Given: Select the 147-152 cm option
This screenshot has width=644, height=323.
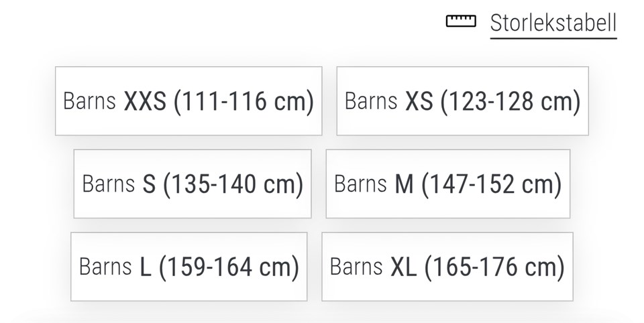Looking at the screenshot, I should click(x=447, y=184).
